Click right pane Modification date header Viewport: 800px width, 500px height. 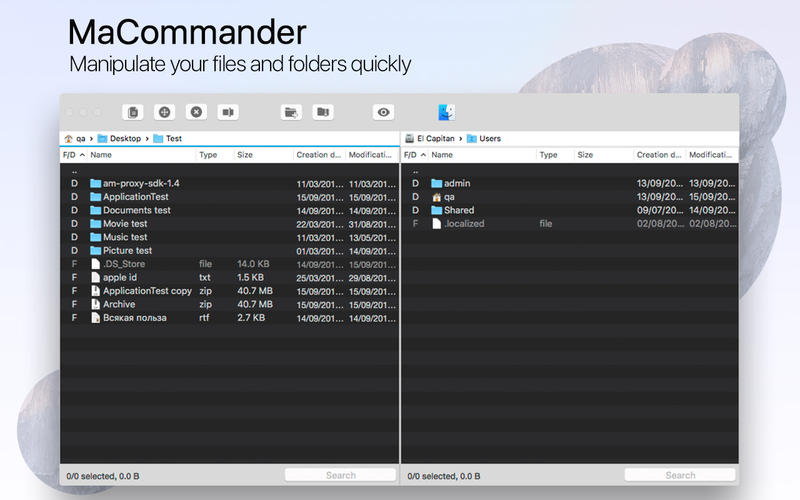[711, 155]
